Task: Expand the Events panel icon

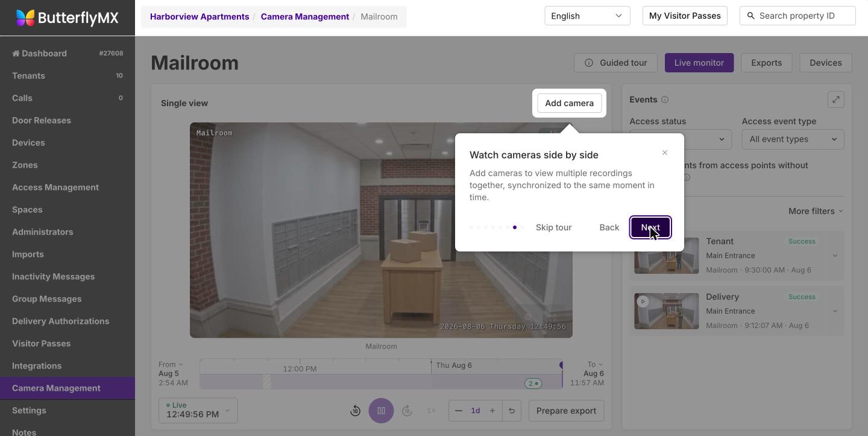Action: pos(836,100)
